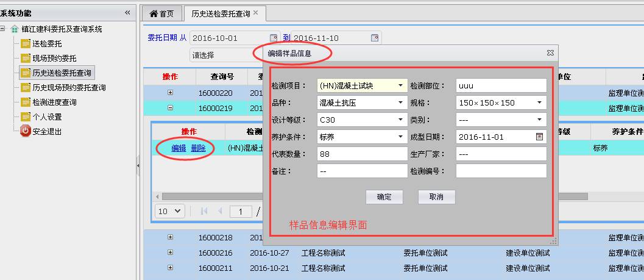Image resolution: width=644 pixels, height=280 pixels.
Task: Close the 编辑样品信息 dialog
Action: pos(550,54)
